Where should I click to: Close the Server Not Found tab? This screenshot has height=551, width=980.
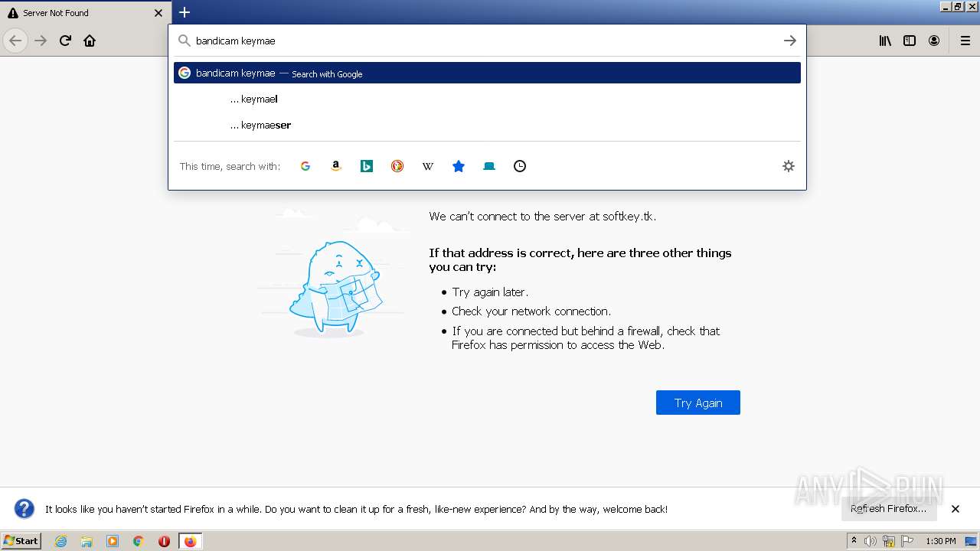point(158,13)
